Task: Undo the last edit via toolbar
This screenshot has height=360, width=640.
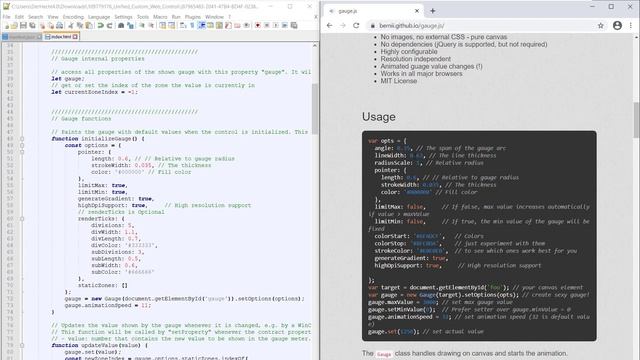Action: 100,25
